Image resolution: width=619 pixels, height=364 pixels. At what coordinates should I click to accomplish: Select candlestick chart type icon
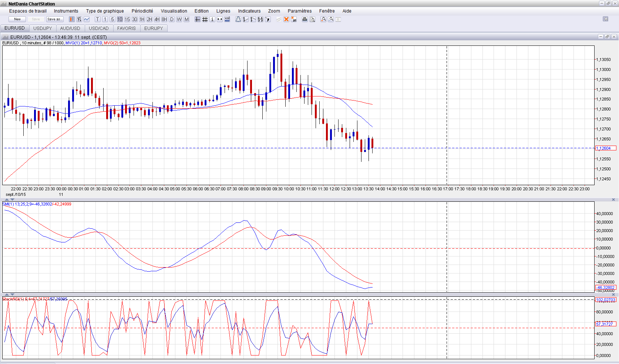72,19
